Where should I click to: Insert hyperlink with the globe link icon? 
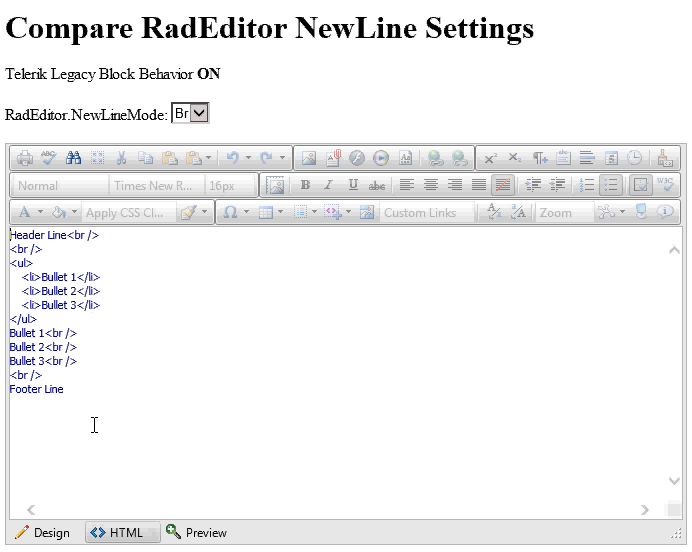click(436, 158)
